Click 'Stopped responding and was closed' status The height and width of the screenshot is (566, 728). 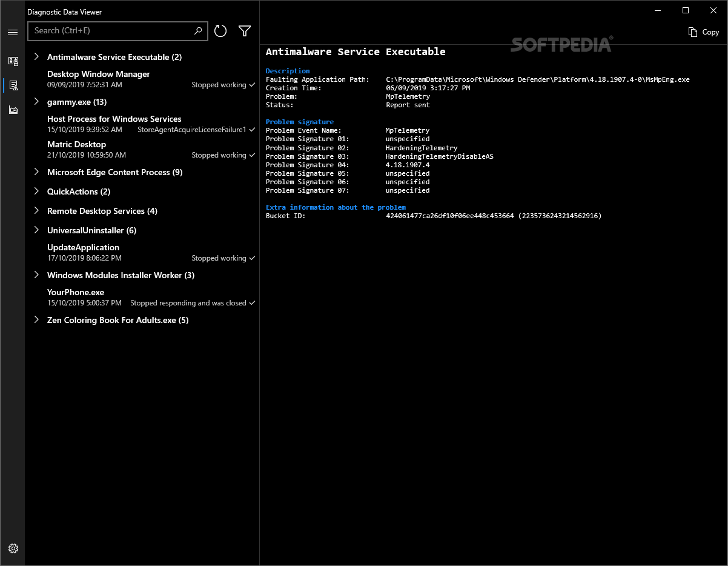pos(188,303)
